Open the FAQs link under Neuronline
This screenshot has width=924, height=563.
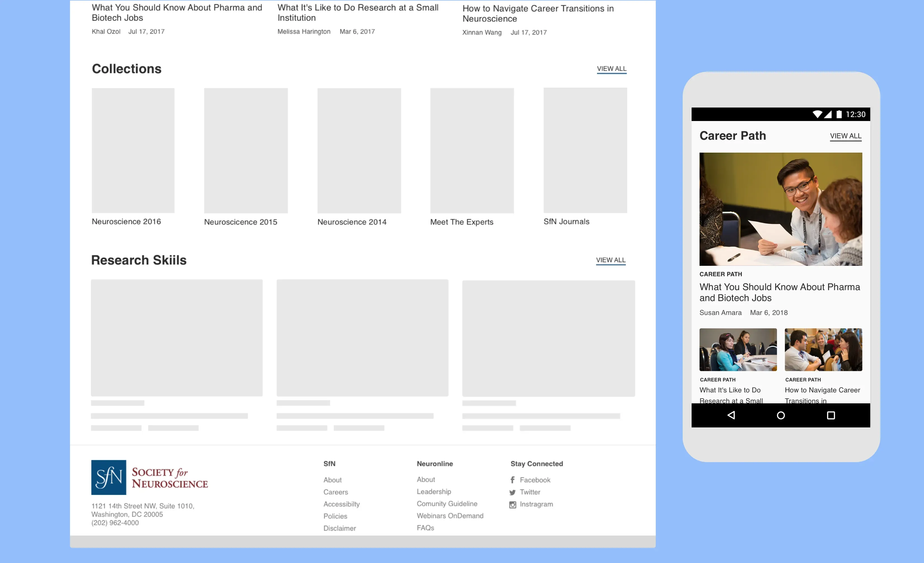(x=425, y=528)
